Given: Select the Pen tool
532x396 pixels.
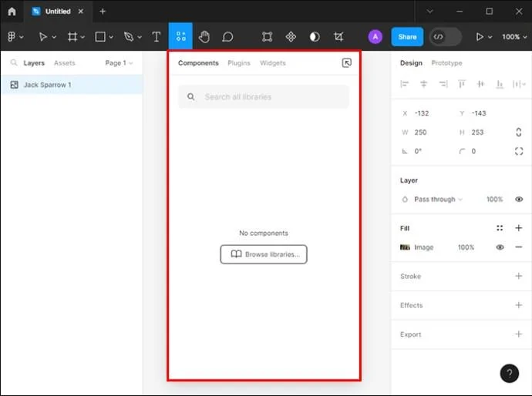Looking at the screenshot, I should click(129, 37).
